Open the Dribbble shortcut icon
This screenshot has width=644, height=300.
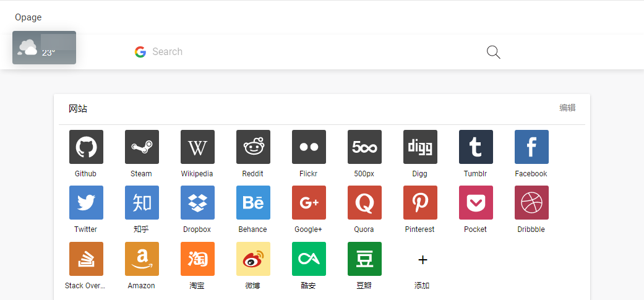[x=531, y=203]
